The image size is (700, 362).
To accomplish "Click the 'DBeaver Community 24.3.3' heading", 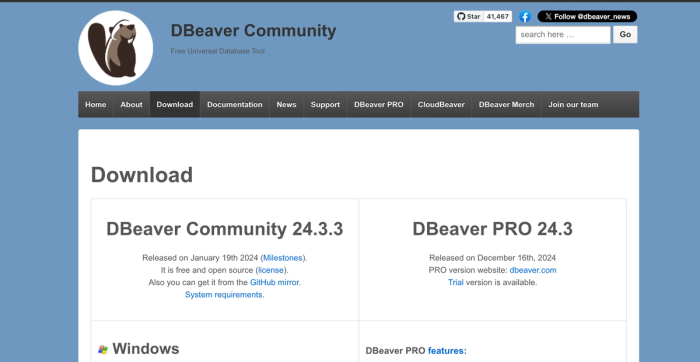I will click(x=225, y=229).
